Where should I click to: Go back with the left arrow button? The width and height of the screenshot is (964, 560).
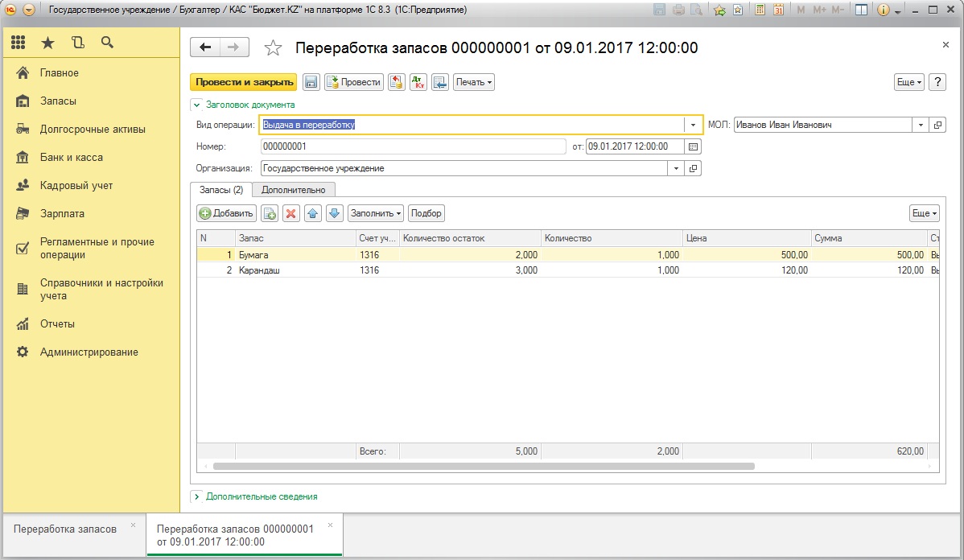point(205,47)
